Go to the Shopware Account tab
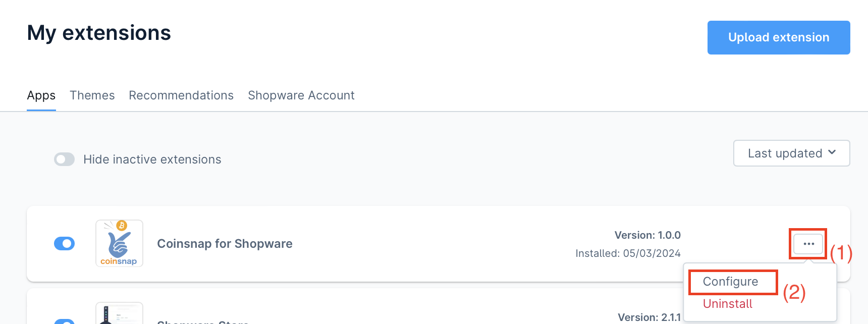Image resolution: width=868 pixels, height=324 pixels. click(x=301, y=95)
